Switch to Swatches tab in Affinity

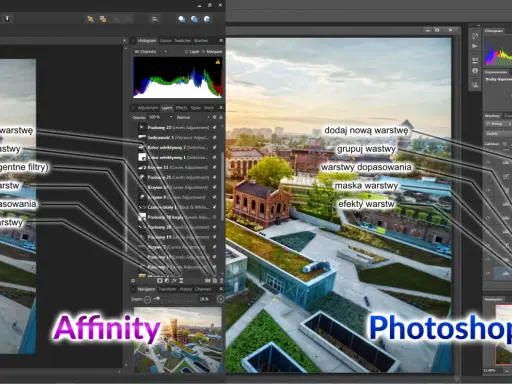[183, 41]
